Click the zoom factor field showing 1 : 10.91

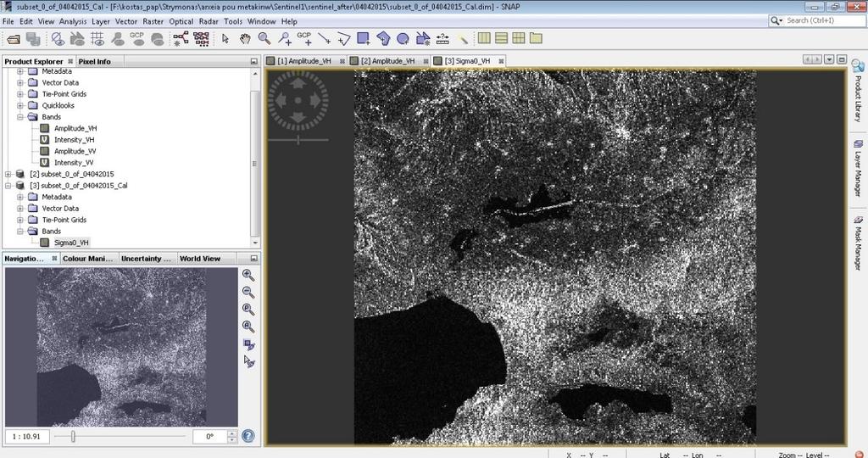click(27, 437)
